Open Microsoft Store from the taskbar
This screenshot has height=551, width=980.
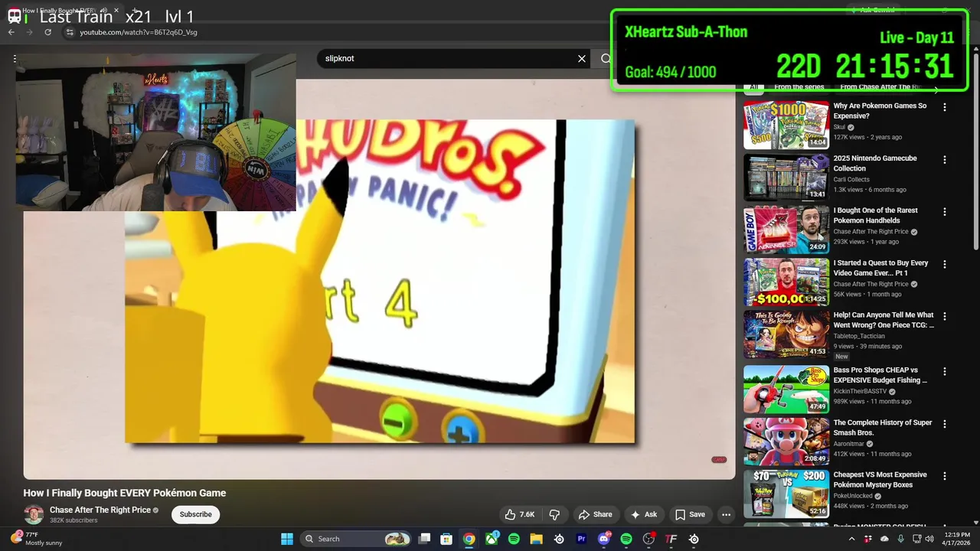[x=446, y=539]
